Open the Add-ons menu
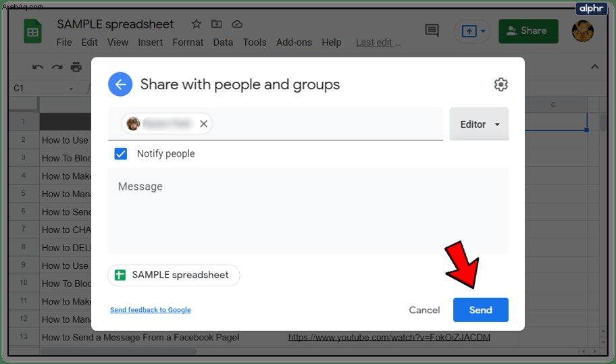This screenshot has height=364, width=616. (x=294, y=42)
